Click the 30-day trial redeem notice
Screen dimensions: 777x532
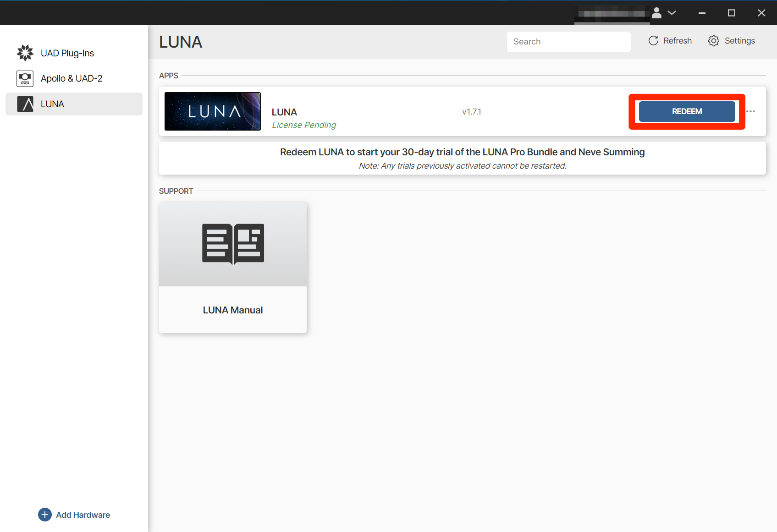coord(463,152)
